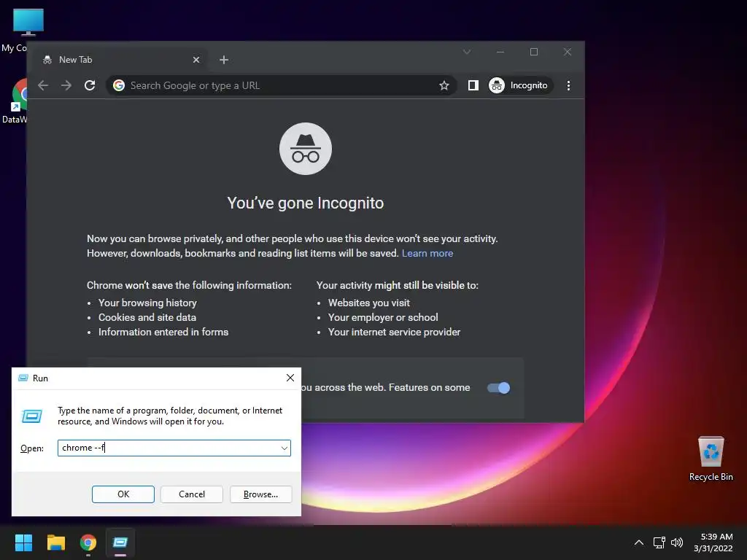Open a new tab with the plus button
The height and width of the screenshot is (560, 747).
click(x=224, y=60)
